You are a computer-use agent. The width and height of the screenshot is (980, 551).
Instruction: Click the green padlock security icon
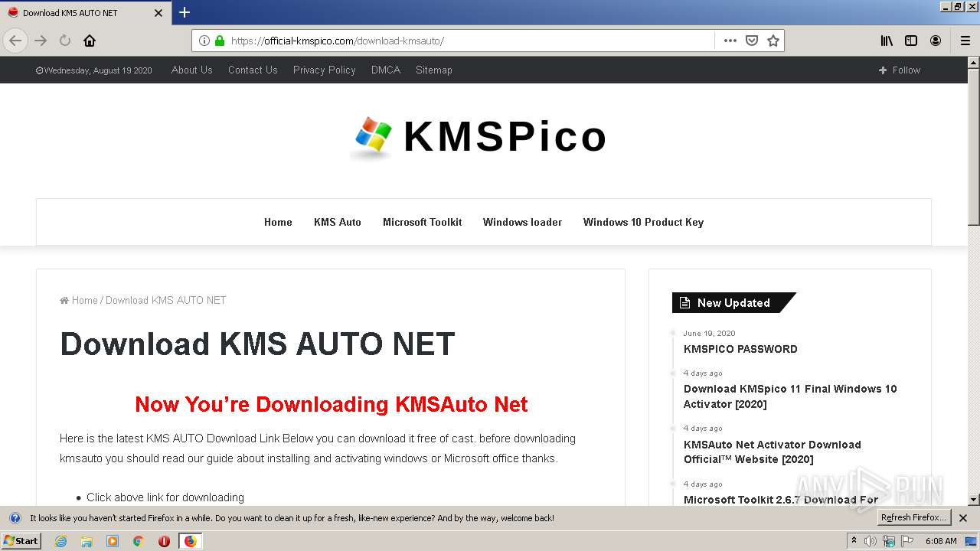[220, 41]
